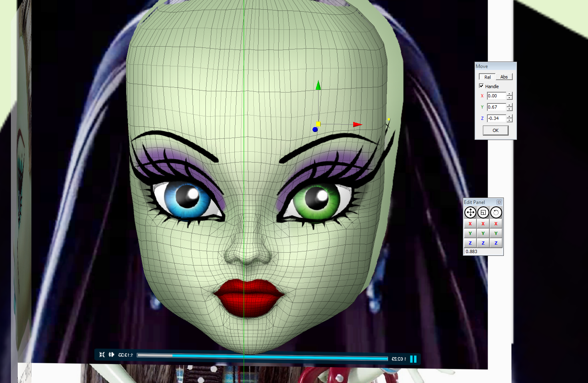Switch to the Rel tab in Move dialog

(x=487, y=77)
